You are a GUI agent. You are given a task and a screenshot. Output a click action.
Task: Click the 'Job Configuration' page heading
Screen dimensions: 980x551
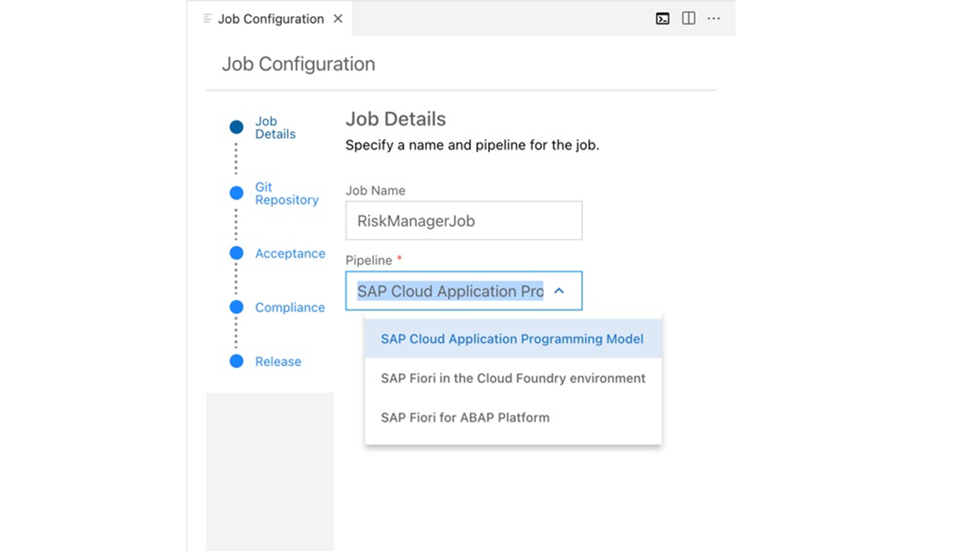(x=298, y=64)
